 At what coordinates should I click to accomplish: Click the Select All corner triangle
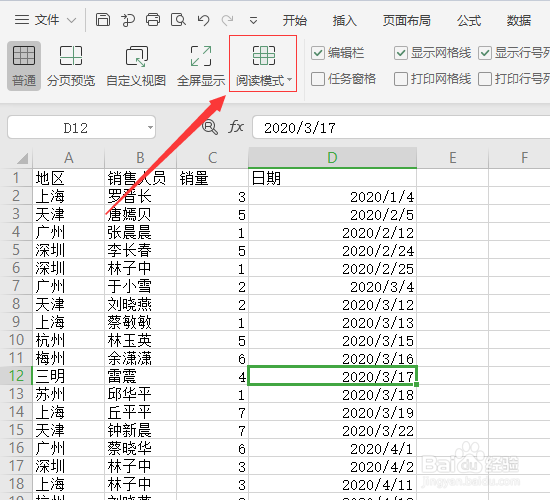[22, 158]
